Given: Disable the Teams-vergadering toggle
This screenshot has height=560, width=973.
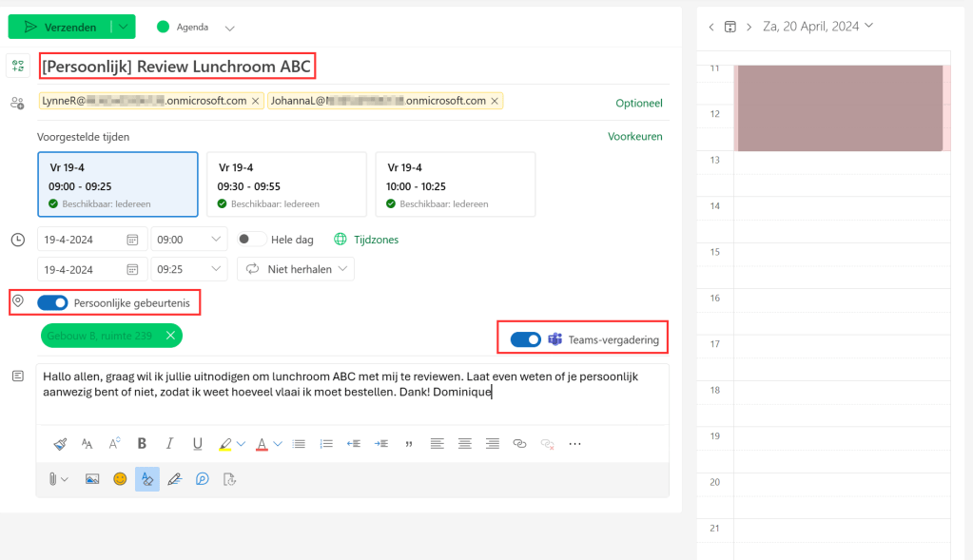Looking at the screenshot, I should tap(525, 339).
